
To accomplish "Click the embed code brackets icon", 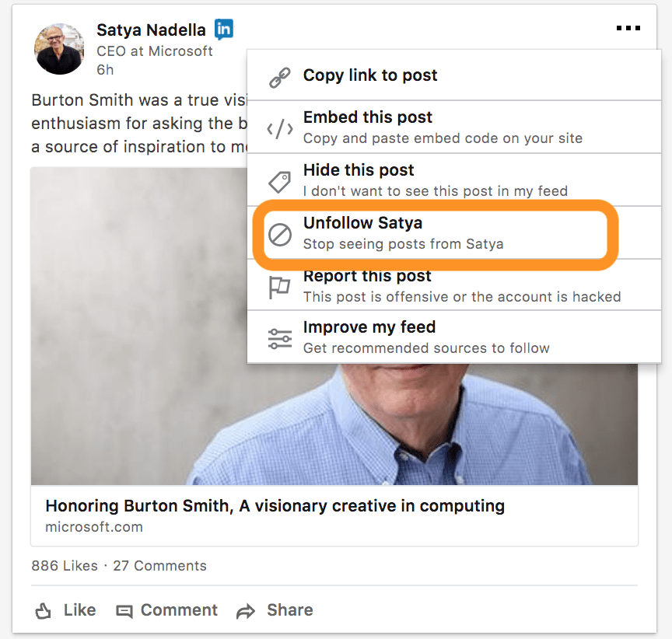I will click(280, 128).
